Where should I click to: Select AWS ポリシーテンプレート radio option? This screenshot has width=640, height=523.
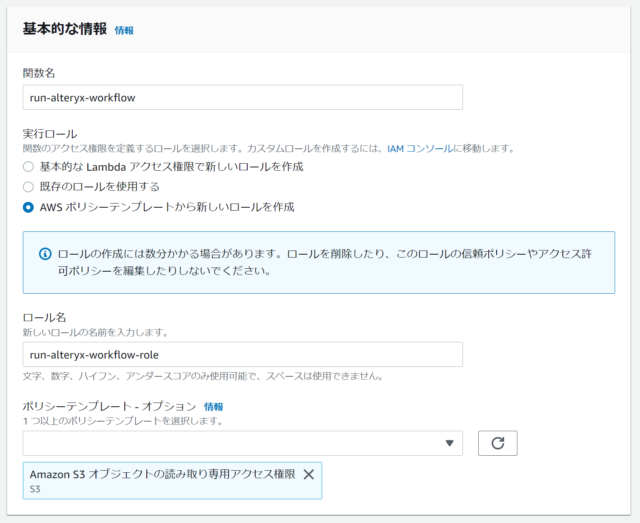pos(28,207)
